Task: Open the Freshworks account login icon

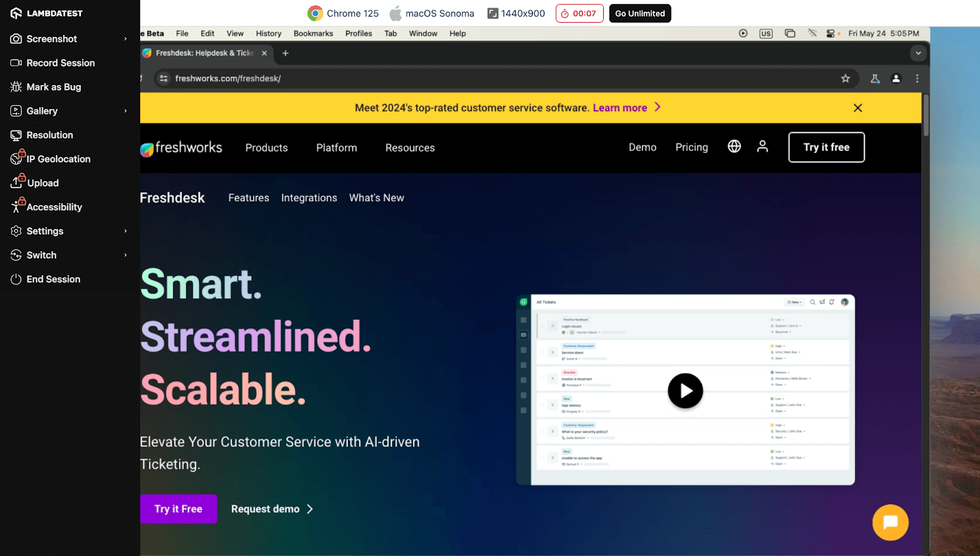Action: pyautogui.click(x=763, y=146)
